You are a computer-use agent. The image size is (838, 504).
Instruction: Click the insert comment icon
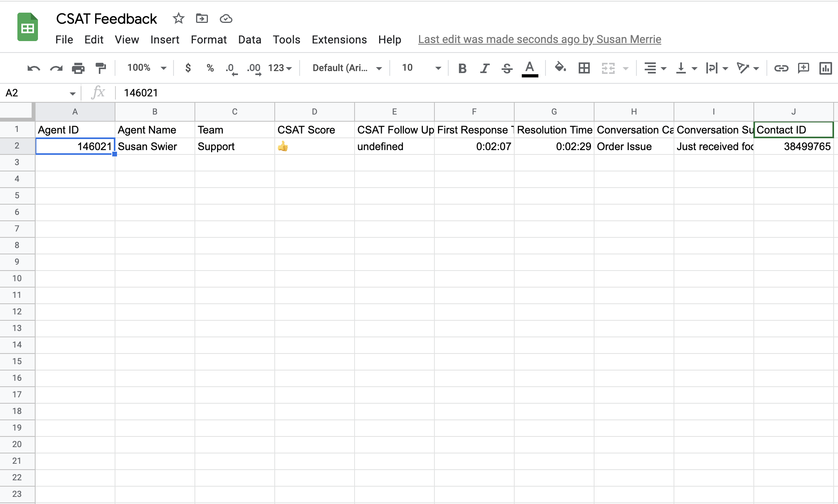point(804,68)
